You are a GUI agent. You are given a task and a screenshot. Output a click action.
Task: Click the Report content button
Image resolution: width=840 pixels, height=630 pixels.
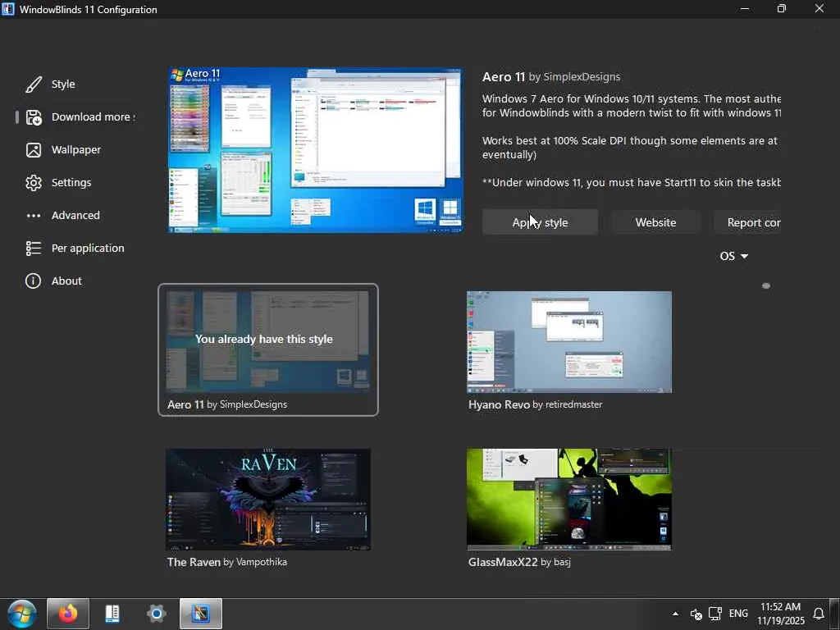coord(747,222)
